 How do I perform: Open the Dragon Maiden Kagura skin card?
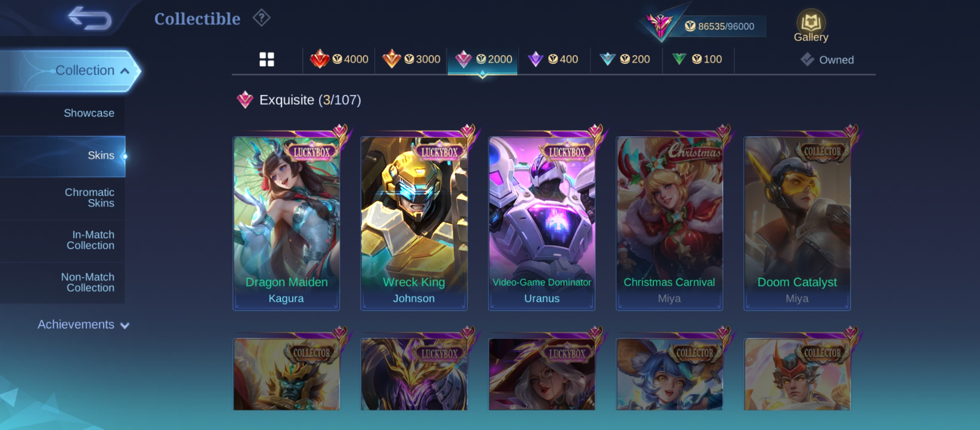click(x=286, y=223)
